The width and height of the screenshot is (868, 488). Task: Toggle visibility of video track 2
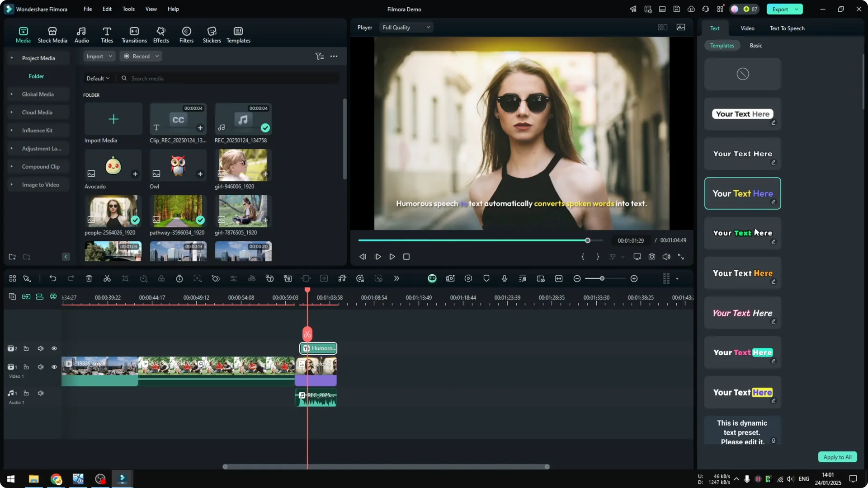(54, 348)
